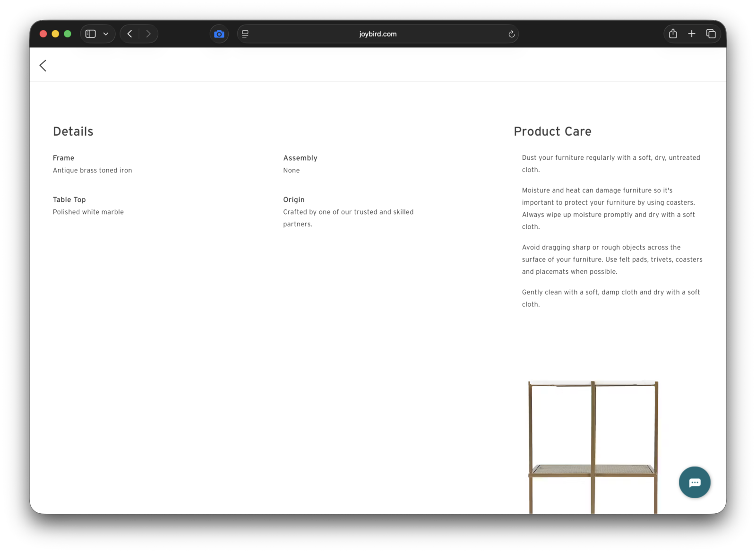Expand the tab group dropdown chevron
Image resolution: width=756 pixels, height=553 pixels.
click(106, 34)
